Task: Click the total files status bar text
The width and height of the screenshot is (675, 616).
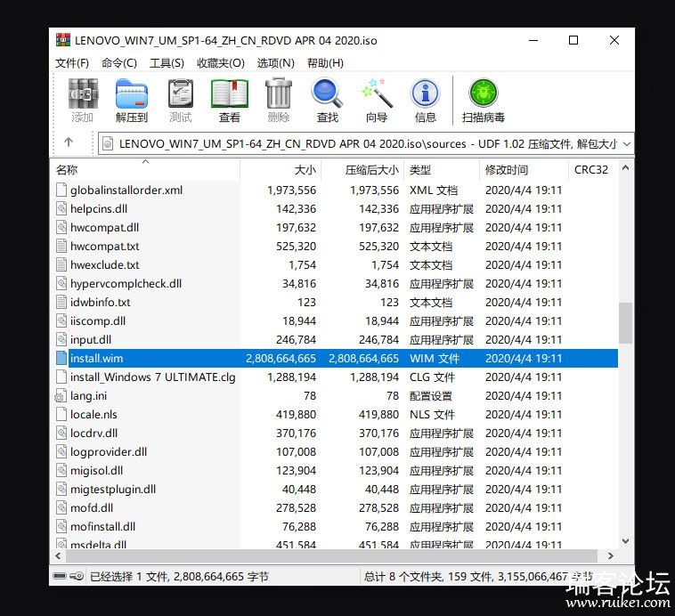Action: [x=478, y=577]
